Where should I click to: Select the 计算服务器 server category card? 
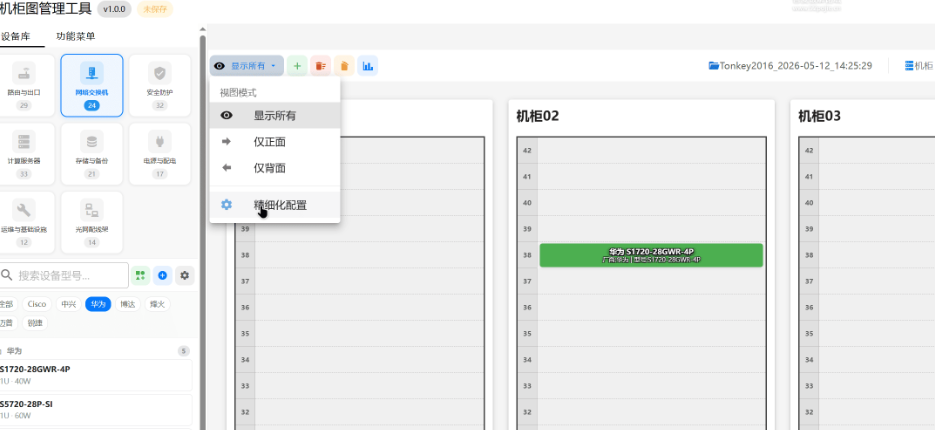pyautogui.click(x=24, y=154)
